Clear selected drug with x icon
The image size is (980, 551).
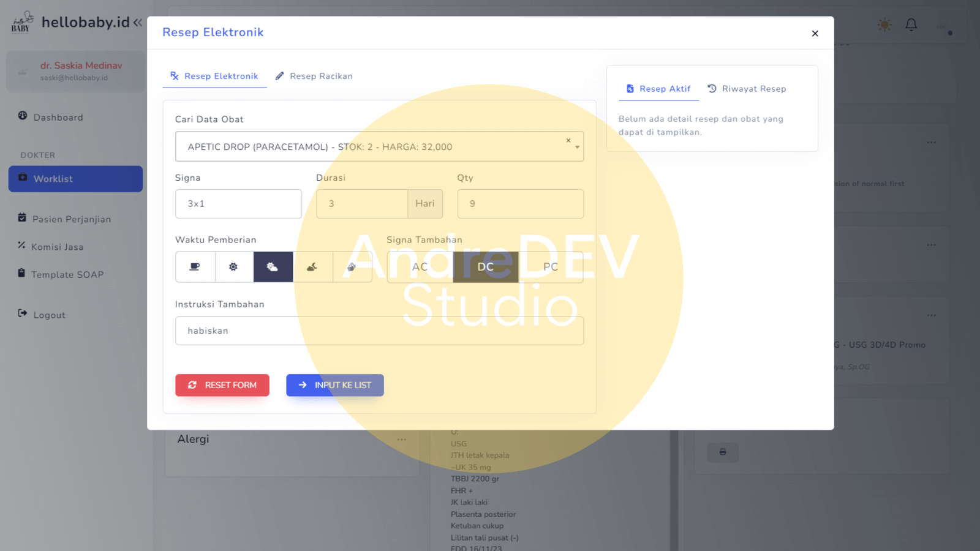[568, 141]
